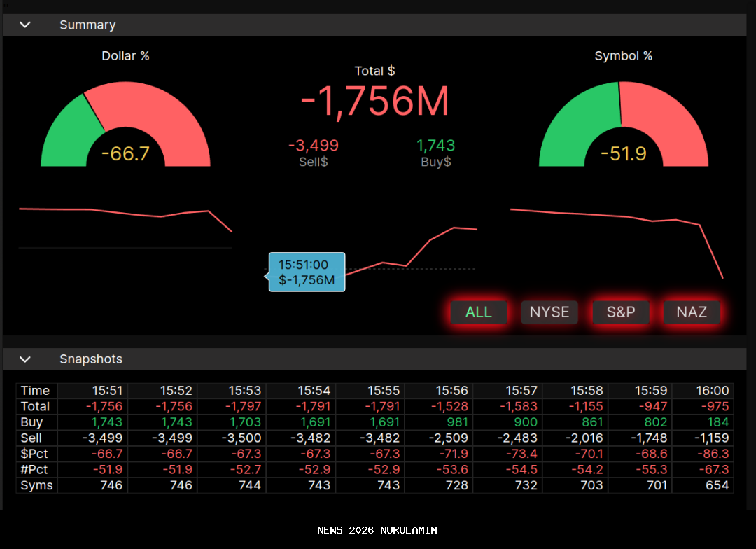The image size is (756, 549).
Task: Click the Snapshots panel header title
Action: [91, 359]
